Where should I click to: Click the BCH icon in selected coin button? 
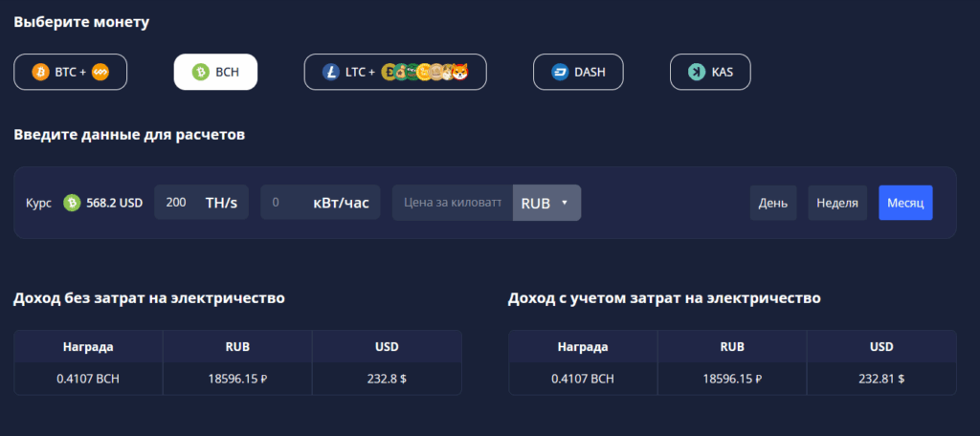point(201,72)
